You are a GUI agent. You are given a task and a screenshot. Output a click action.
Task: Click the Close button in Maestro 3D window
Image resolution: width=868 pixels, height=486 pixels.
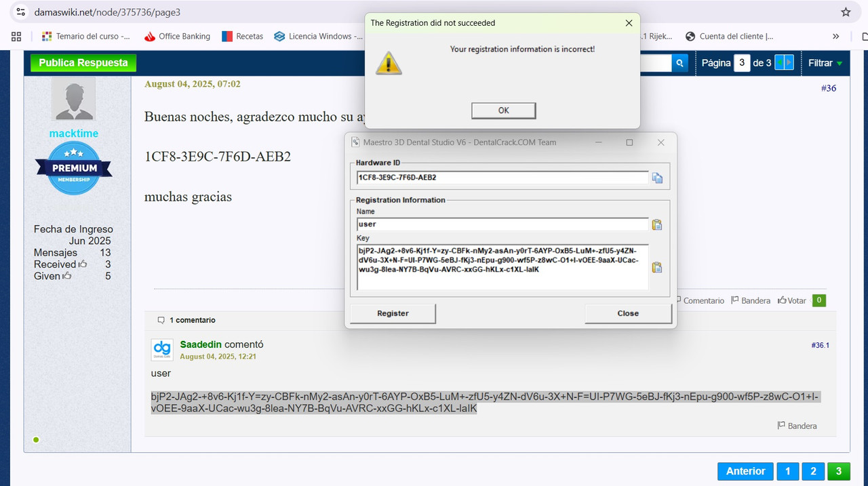click(x=628, y=313)
